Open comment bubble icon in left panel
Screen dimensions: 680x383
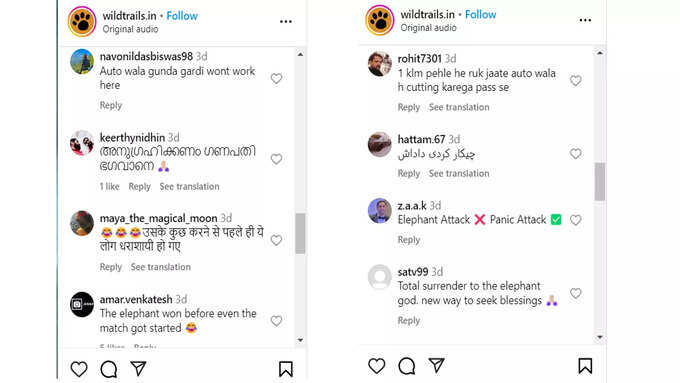pyautogui.click(x=108, y=369)
